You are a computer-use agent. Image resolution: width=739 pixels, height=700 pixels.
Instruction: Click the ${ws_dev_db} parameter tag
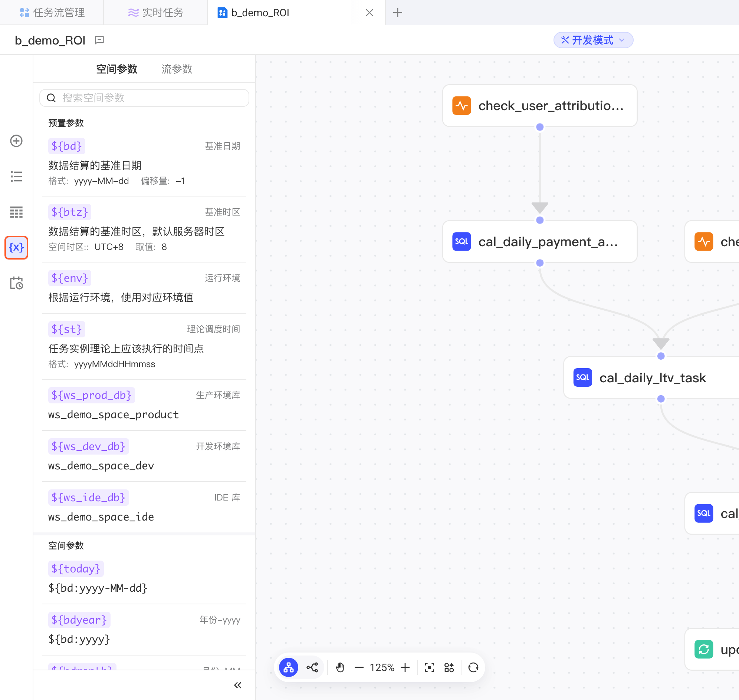click(x=89, y=446)
